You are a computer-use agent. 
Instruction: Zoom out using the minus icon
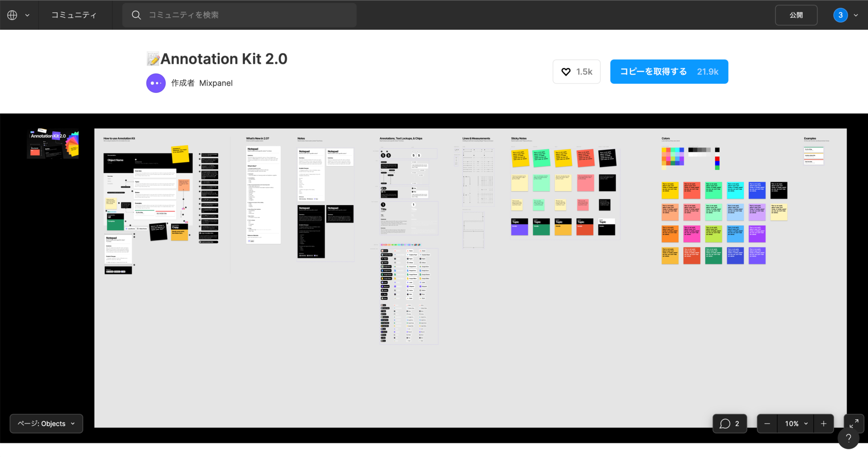pos(767,423)
